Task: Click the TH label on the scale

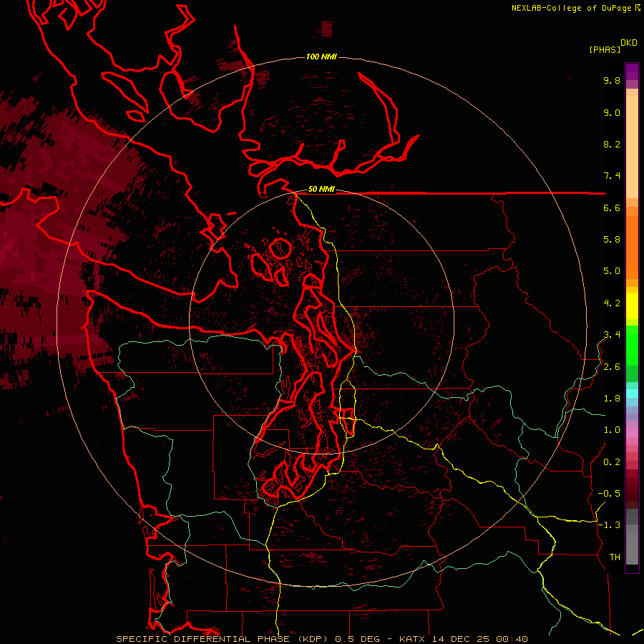Action: tap(615, 557)
